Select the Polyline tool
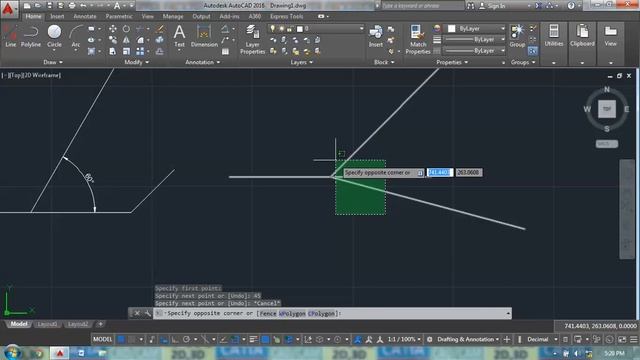The height and width of the screenshot is (360, 640). point(31,36)
